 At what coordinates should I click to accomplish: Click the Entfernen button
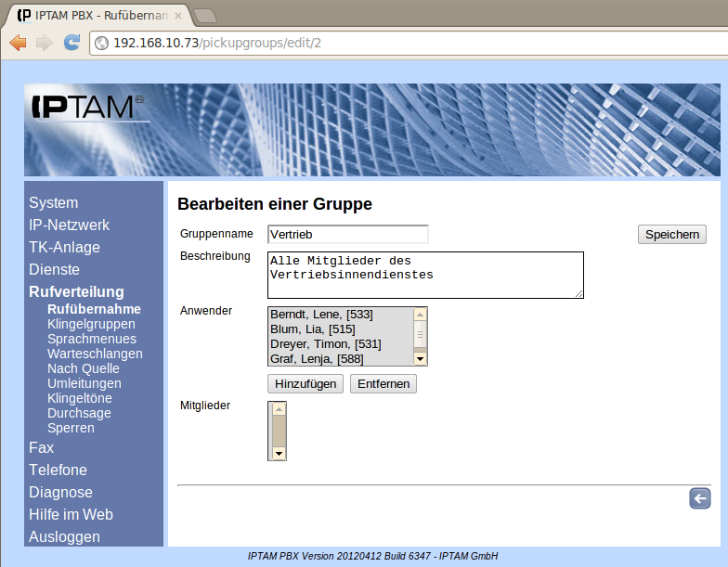[383, 384]
